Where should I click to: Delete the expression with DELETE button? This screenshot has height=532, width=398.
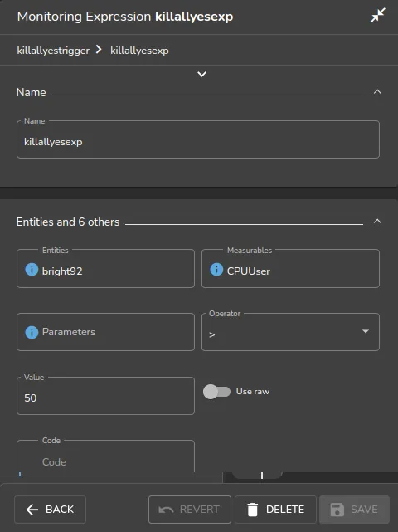(275, 510)
